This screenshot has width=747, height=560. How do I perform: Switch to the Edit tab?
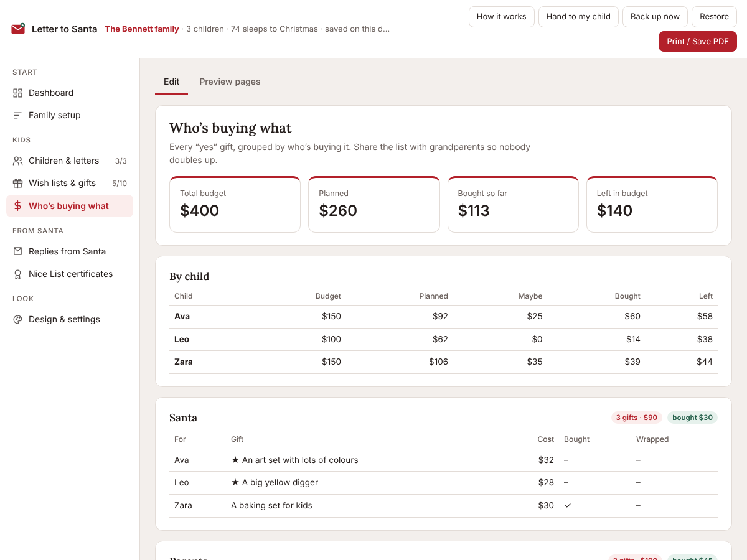click(171, 82)
